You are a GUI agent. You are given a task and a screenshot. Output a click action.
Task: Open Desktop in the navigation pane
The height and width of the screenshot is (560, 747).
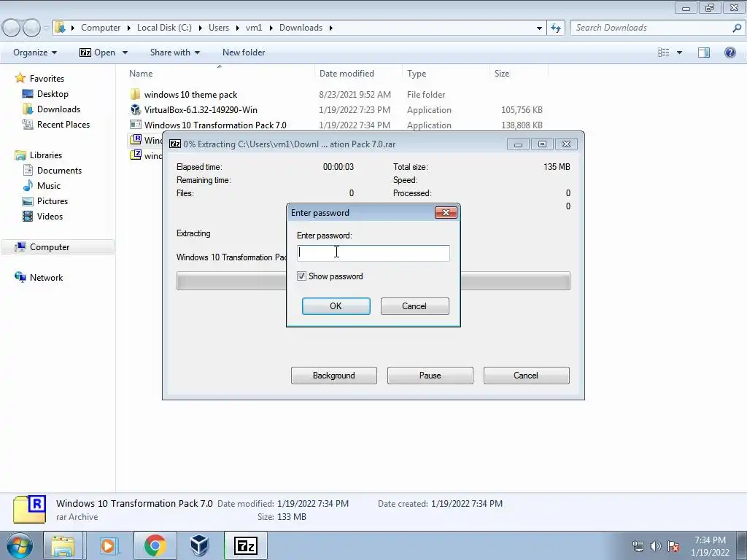53,94
